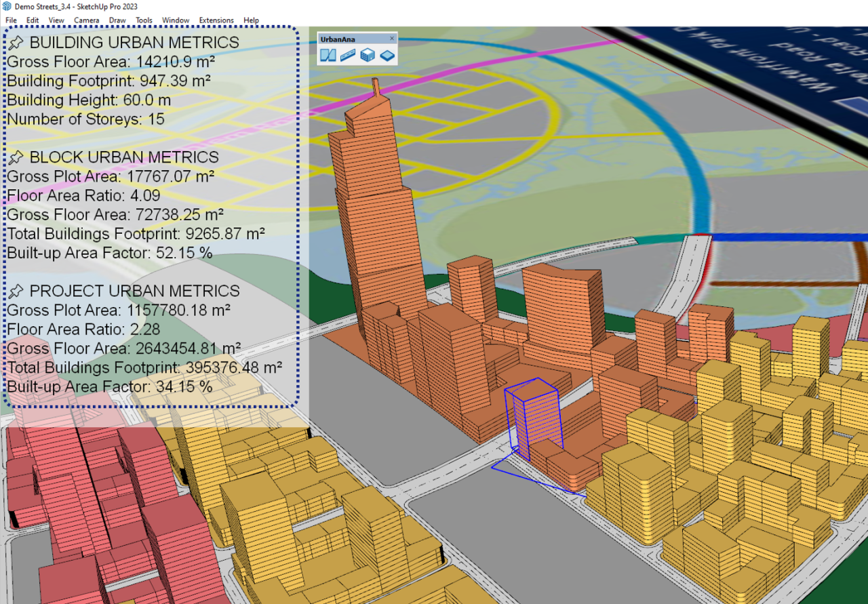Image resolution: width=868 pixels, height=604 pixels.
Task: Close the UrbanAna floating toolbar
Action: [x=392, y=39]
